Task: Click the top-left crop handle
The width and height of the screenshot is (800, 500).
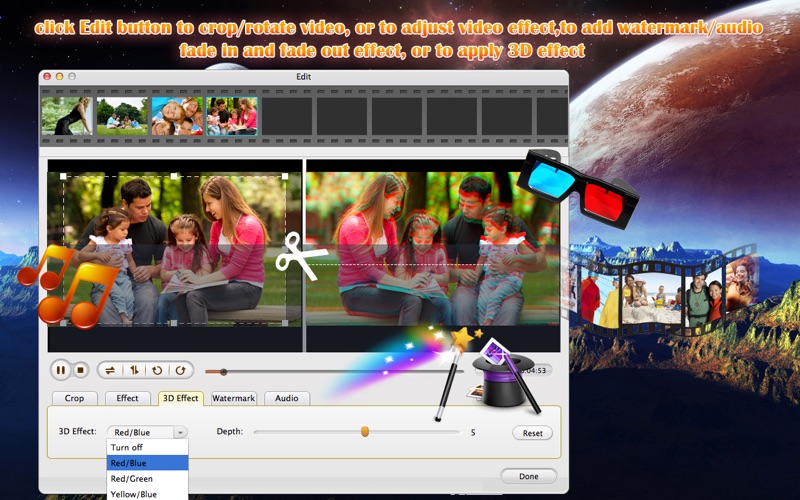Action: pos(63,177)
